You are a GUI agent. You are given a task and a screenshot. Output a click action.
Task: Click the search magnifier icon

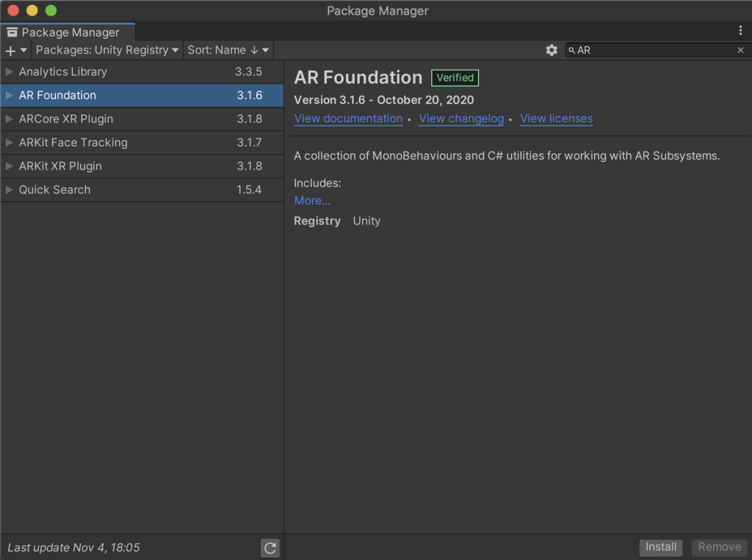coord(572,51)
